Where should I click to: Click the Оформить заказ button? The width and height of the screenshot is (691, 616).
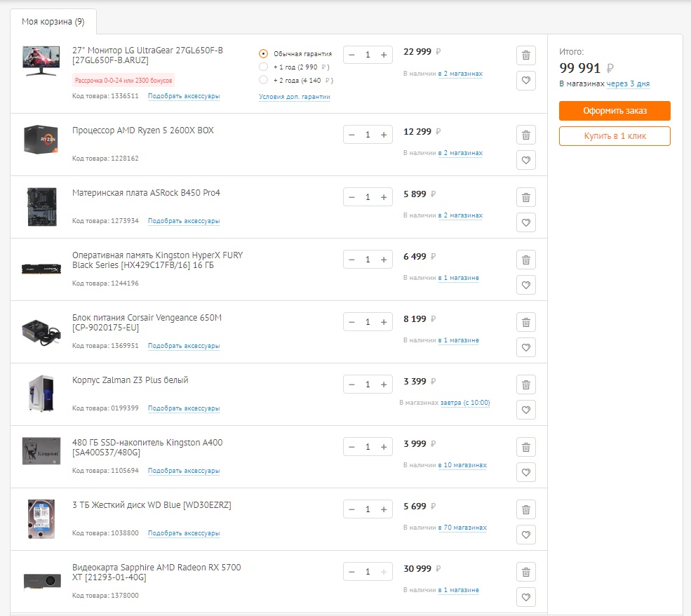[x=615, y=111]
